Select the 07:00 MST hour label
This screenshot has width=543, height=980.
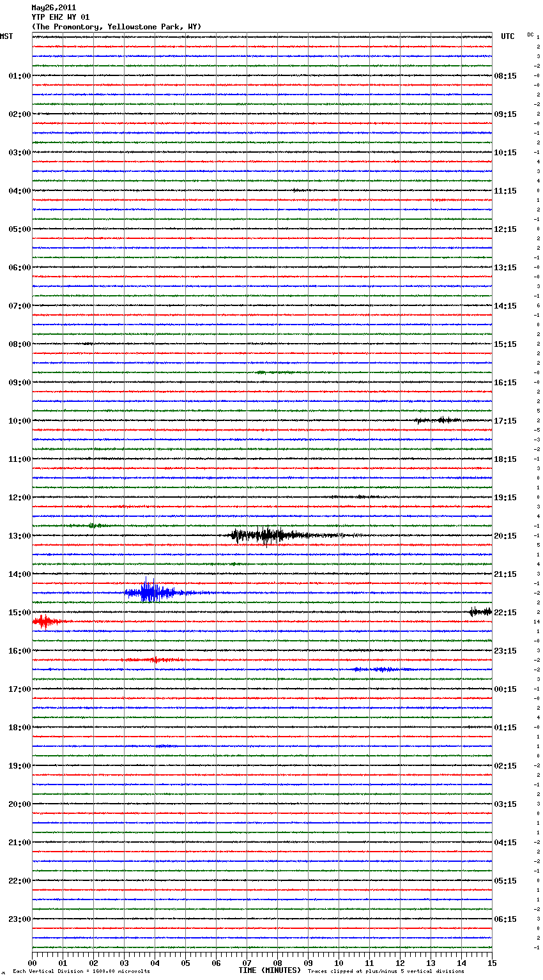tap(20, 306)
